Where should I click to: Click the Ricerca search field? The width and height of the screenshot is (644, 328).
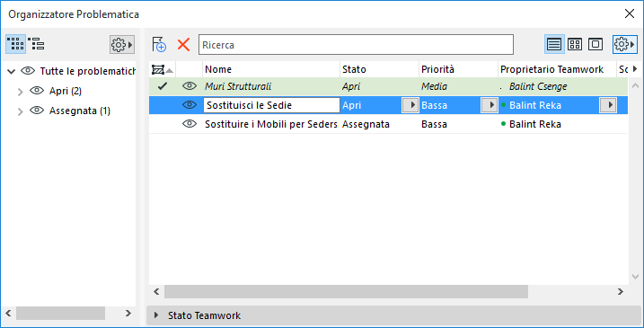(356, 44)
